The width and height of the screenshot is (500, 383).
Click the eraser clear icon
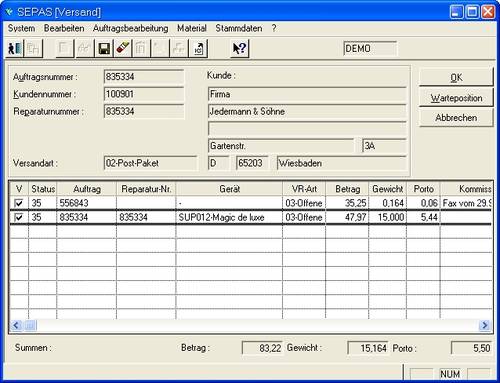pos(123,49)
